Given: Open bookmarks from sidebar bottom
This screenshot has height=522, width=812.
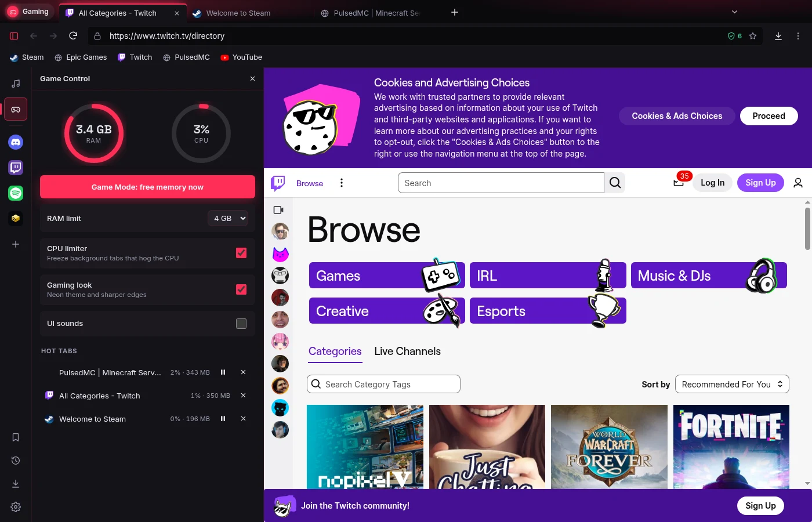Looking at the screenshot, I should (x=16, y=437).
